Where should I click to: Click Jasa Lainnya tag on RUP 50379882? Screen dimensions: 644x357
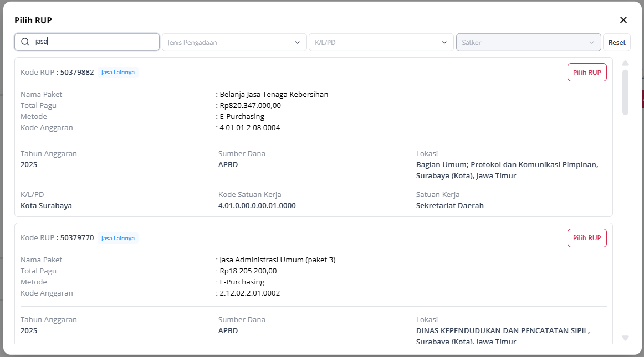[117, 73]
